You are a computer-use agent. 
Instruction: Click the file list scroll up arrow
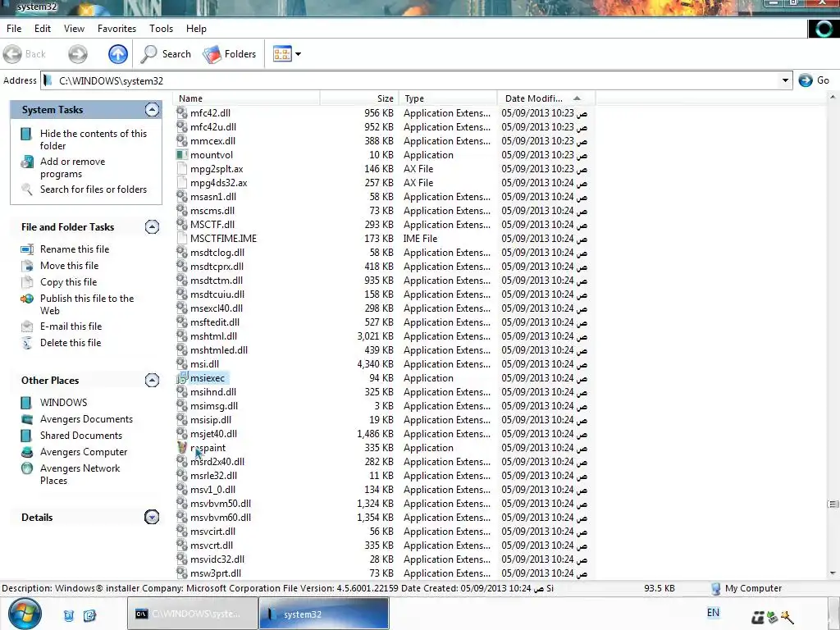[833, 97]
